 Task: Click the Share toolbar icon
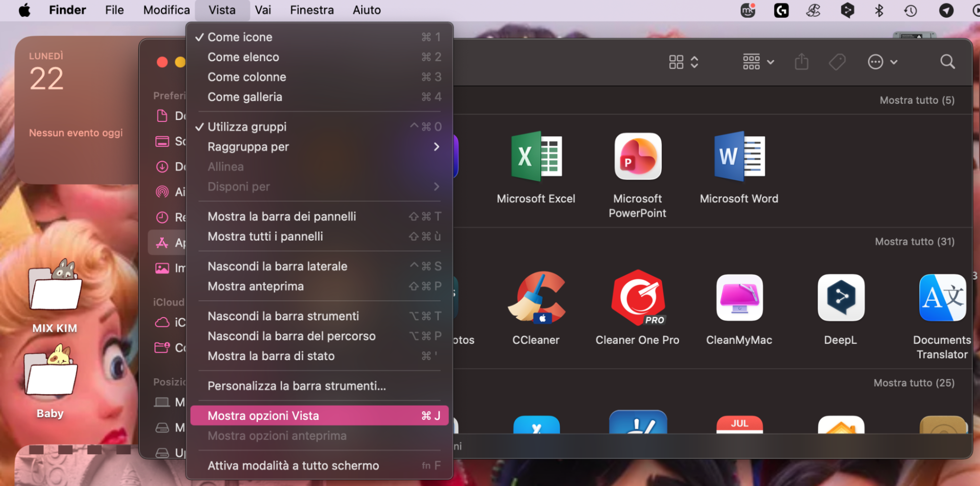(802, 62)
